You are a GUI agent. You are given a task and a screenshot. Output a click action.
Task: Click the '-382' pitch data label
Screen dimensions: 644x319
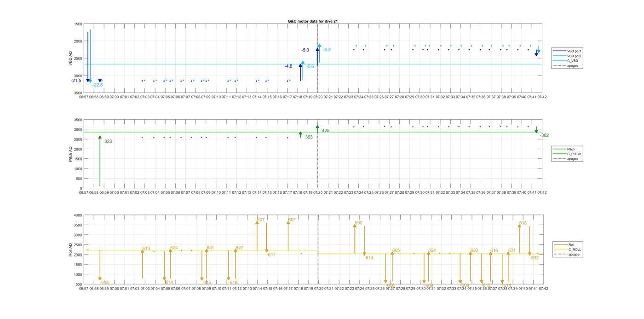pos(544,135)
